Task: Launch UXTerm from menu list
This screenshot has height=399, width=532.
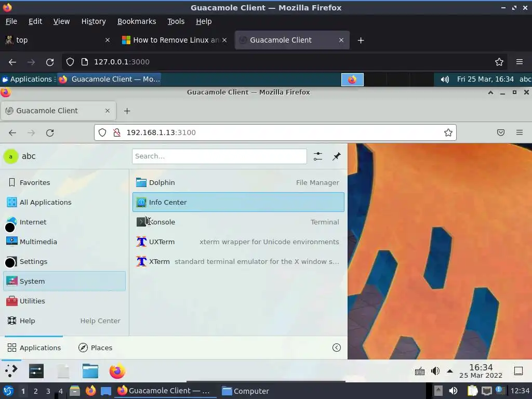Action: point(238,242)
